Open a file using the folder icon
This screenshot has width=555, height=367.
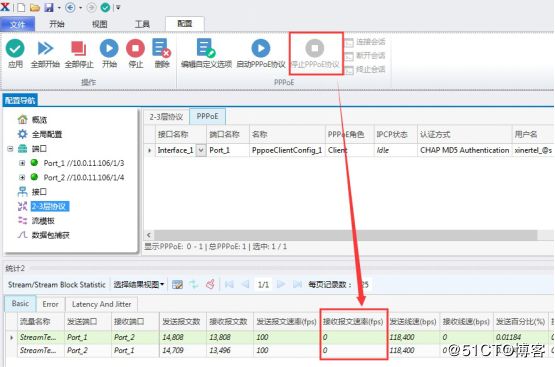[35, 7]
